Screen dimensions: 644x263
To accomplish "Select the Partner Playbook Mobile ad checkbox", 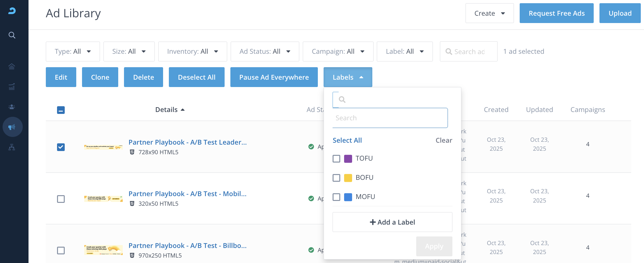I will pyautogui.click(x=61, y=199).
